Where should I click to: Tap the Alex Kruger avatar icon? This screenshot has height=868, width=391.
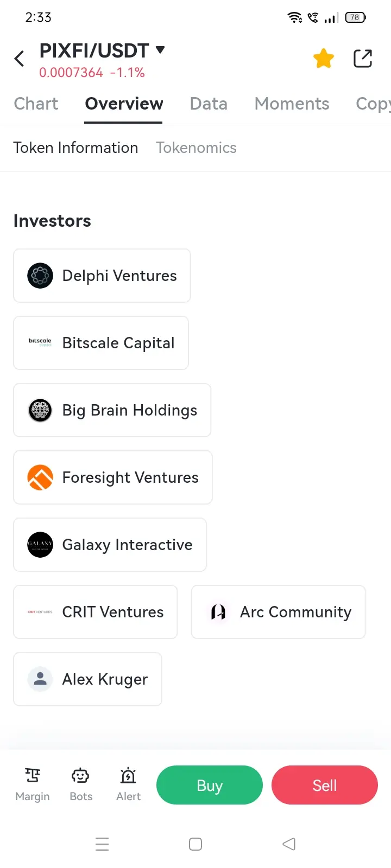(x=40, y=679)
